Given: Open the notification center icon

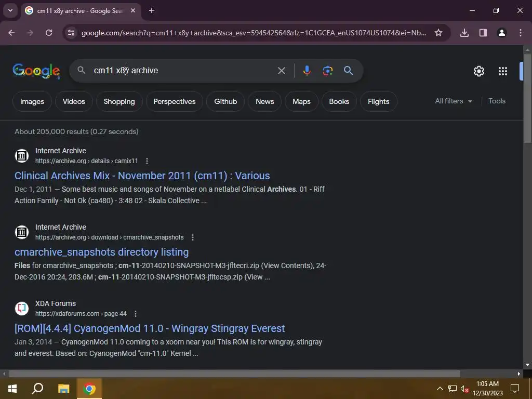Looking at the screenshot, I should point(515,389).
